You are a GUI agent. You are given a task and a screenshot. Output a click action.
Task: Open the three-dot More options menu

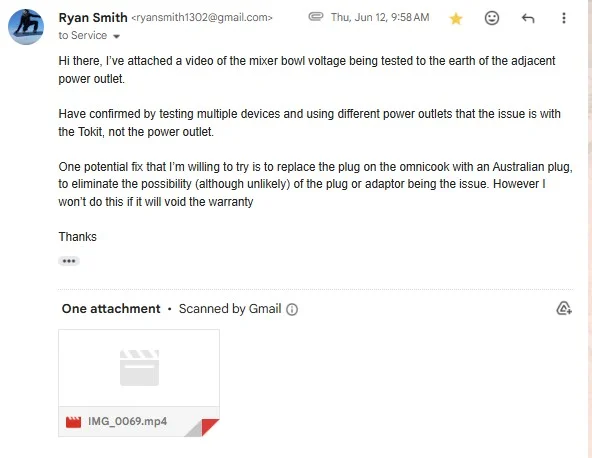coord(564,18)
